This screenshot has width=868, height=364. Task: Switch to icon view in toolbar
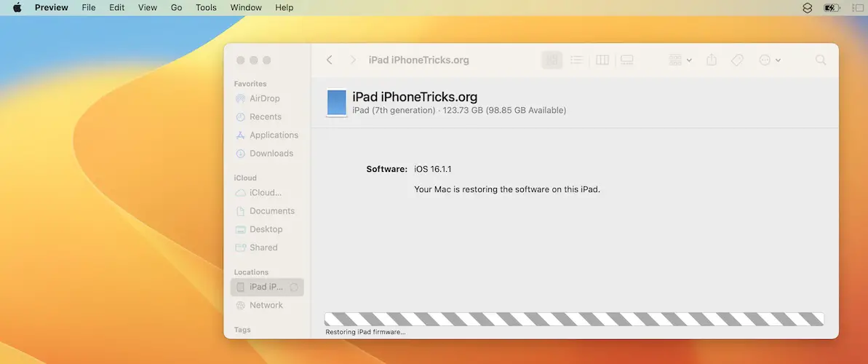click(x=552, y=60)
